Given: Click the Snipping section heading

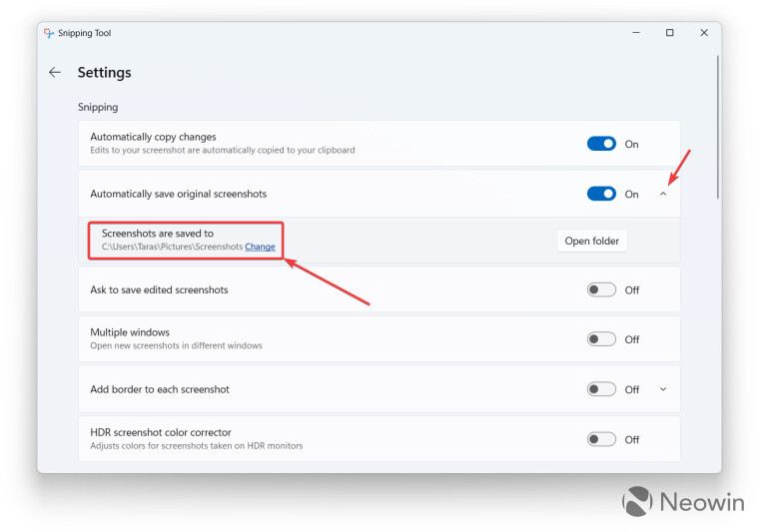Looking at the screenshot, I should (x=98, y=108).
